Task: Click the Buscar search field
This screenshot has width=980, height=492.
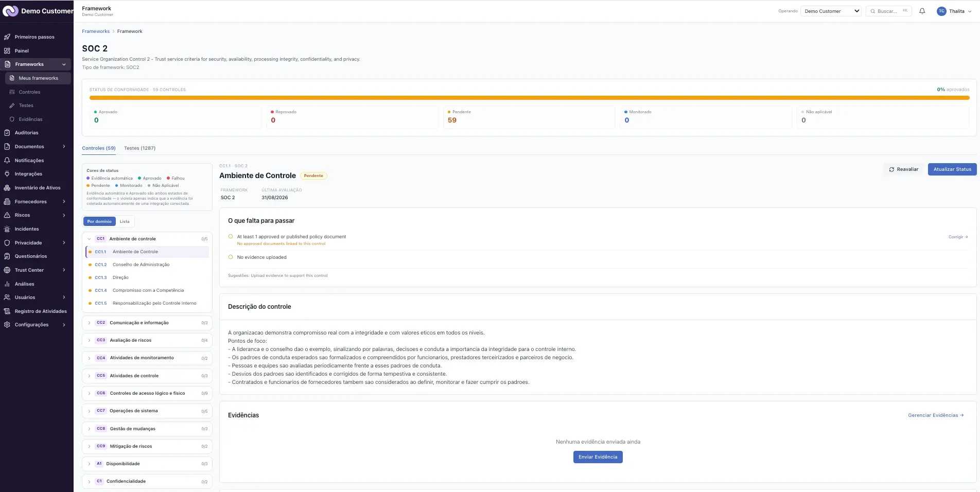Action: (x=889, y=11)
